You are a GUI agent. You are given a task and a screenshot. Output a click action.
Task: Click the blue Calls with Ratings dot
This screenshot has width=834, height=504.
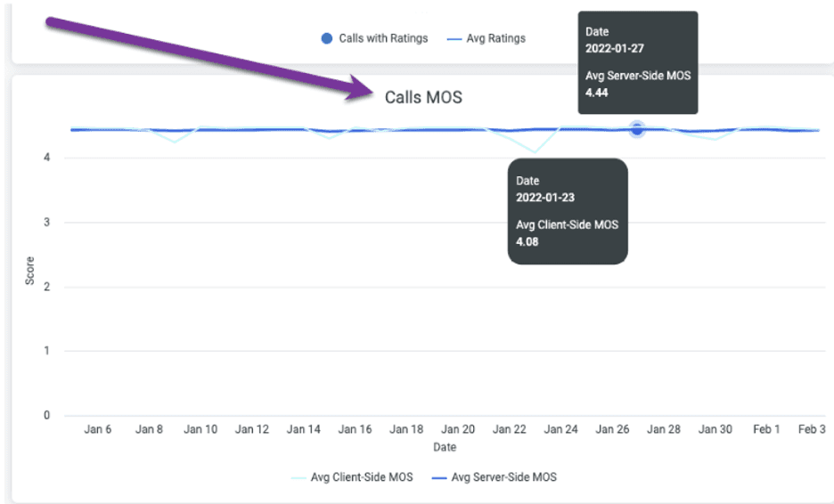pos(327,38)
